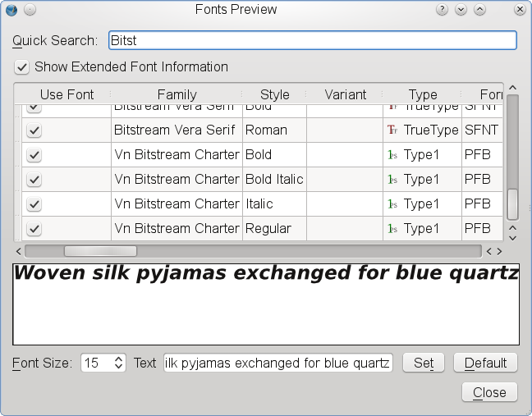The image size is (532, 416).
Task: Uncheck Use Font for Bitstream Vera Serif Roman
Action: [x=34, y=130]
